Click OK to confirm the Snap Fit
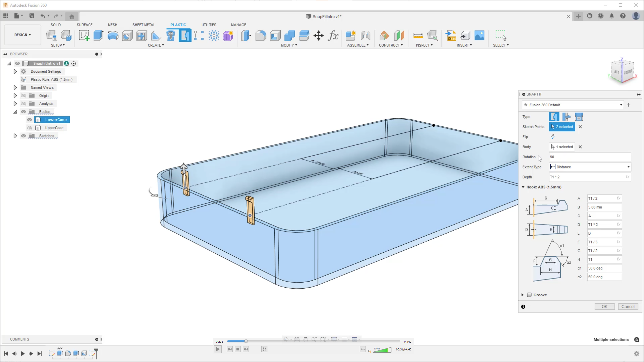644x362 pixels. pos(604,306)
